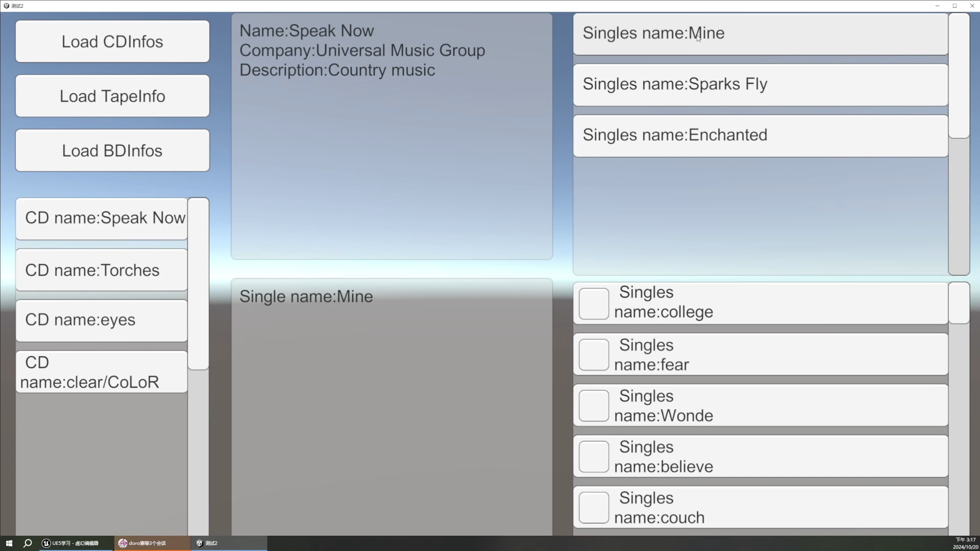Minimize the 测试2 window
Image resolution: width=980 pixels, height=551 pixels.
pyautogui.click(x=937, y=6)
